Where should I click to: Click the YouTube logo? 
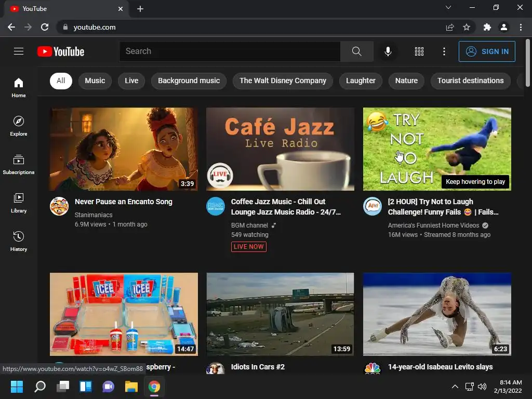tap(61, 51)
